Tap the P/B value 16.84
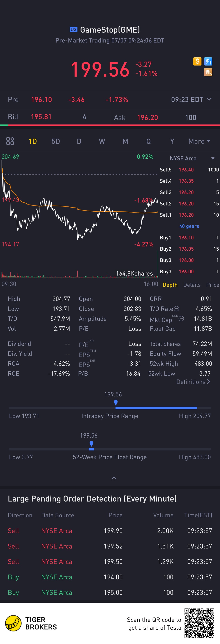The width and height of the screenshot is (220, 644). click(x=133, y=374)
